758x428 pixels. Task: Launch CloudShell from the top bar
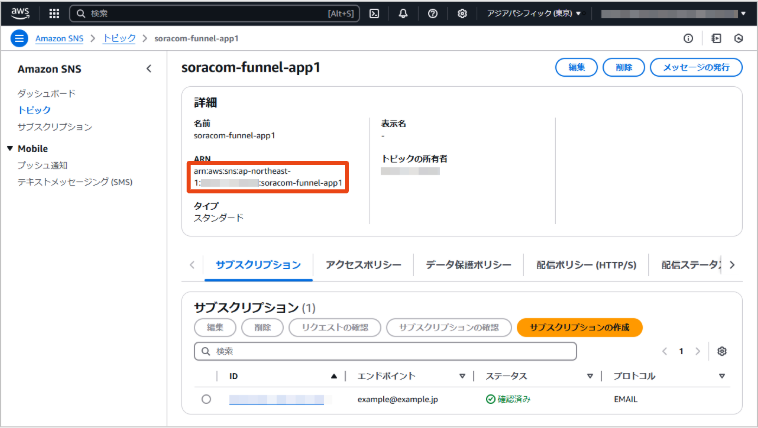click(x=374, y=14)
